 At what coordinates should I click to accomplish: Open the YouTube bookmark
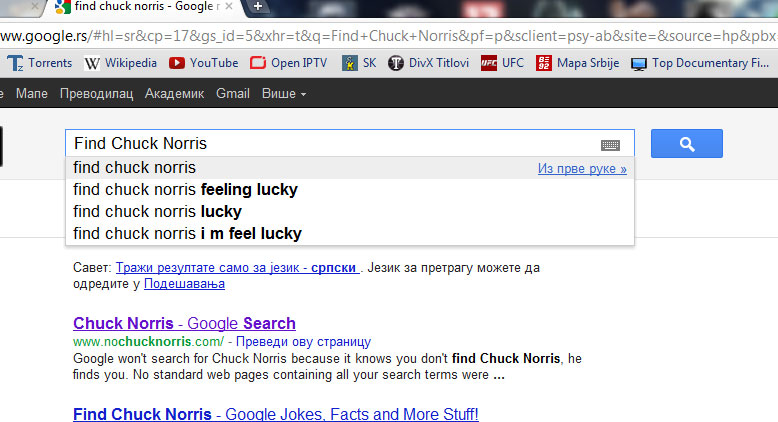click(203, 63)
